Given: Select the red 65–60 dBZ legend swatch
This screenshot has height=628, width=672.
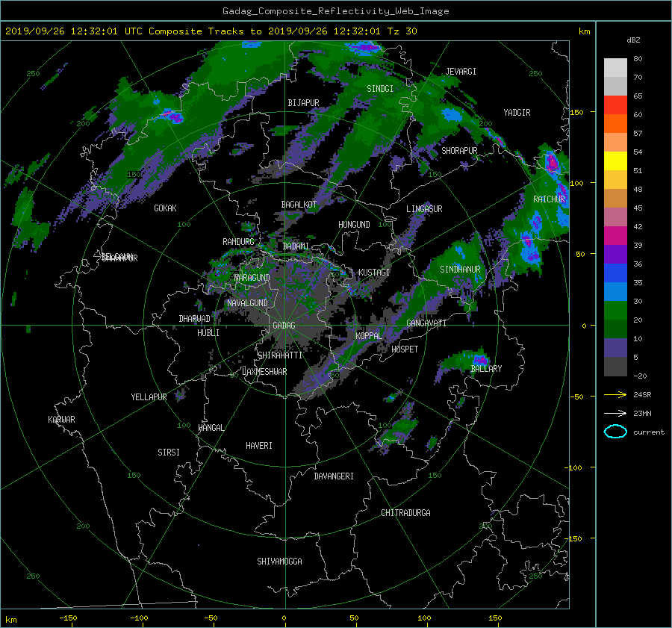Looking at the screenshot, I should (x=615, y=105).
